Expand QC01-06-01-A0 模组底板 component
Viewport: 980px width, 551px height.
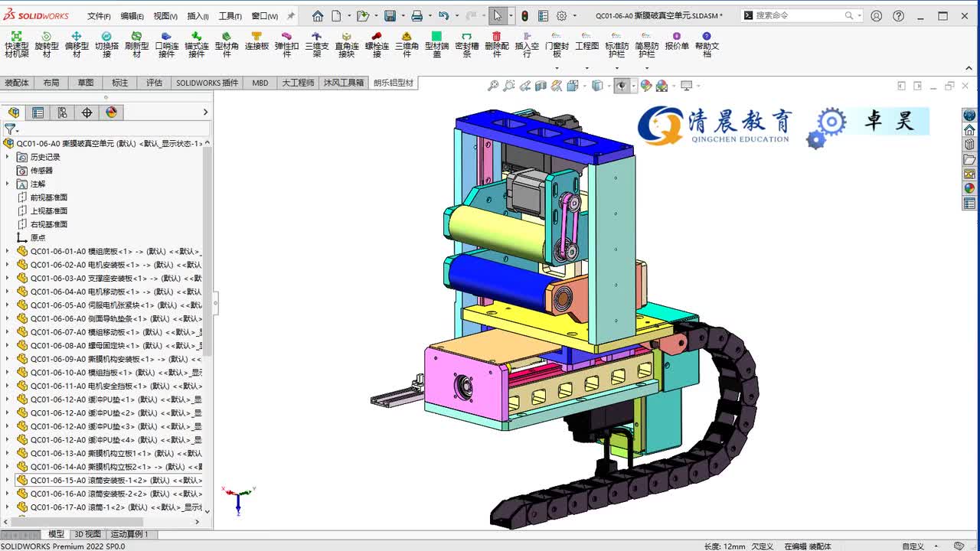pyautogui.click(x=8, y=251)
